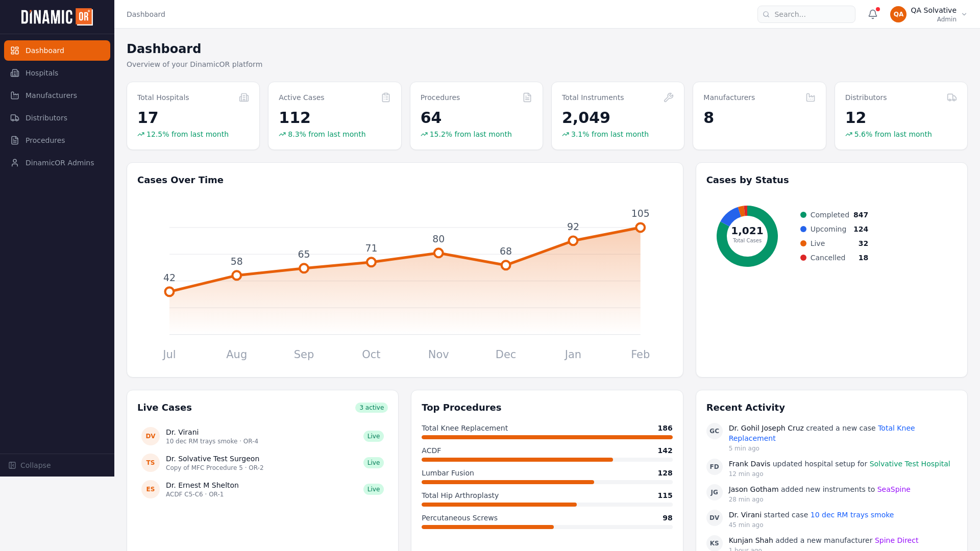
Task: Toggle Completed legend item in Cases by Status
Action: click(x=829, y=215)
